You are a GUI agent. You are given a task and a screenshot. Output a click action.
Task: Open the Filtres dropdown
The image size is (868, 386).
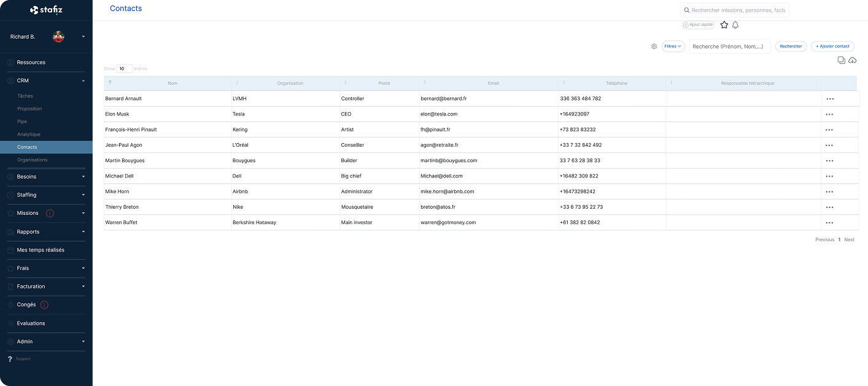click(673, 47)
